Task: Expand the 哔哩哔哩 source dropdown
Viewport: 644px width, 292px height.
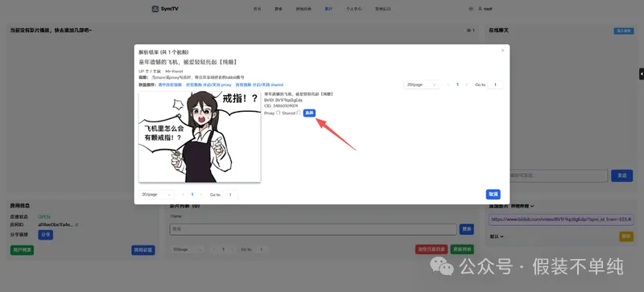Action: point(522,206)
